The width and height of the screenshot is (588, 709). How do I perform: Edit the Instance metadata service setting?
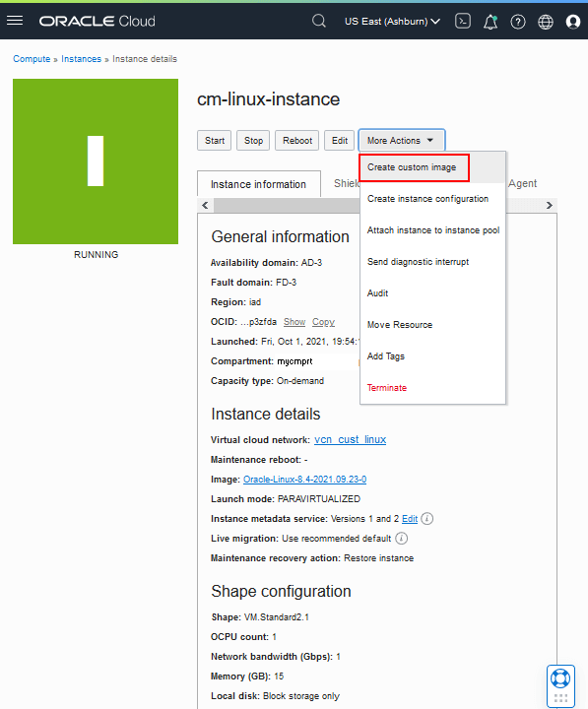410,519
